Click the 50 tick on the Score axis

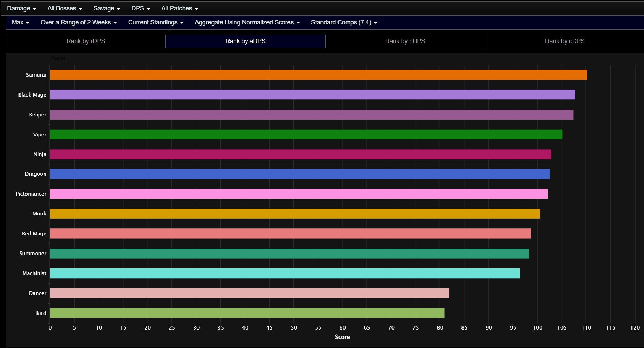[294, 328]
